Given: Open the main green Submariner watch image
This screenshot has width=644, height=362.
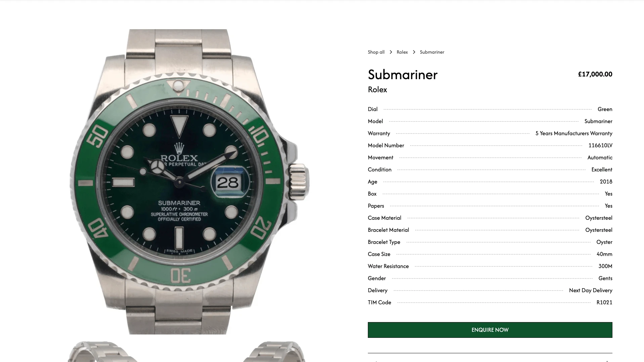Looking at the screenshot, I should 189,182.
